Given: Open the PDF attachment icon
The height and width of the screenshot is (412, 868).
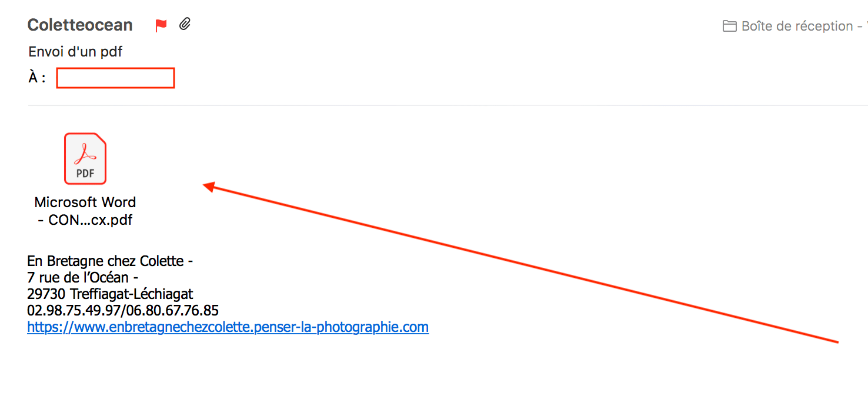Looking at the screenshot, I should coord(85,158).
